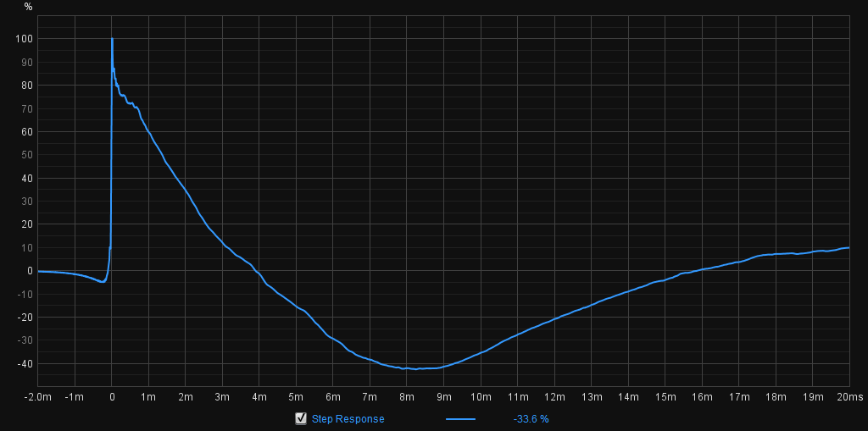Click the % unit label above the Y axis
Viewport: 868px width, 431px height.
[x=28, y=7]
